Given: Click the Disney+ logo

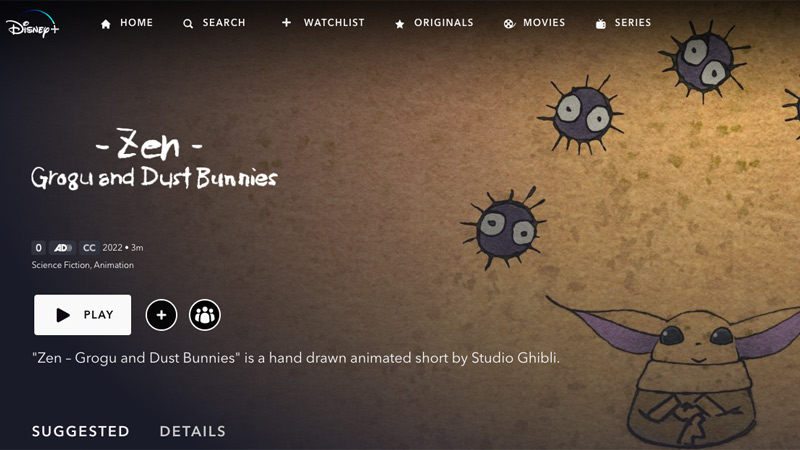Looking at the screenshot, I should (x=33, y=24).
